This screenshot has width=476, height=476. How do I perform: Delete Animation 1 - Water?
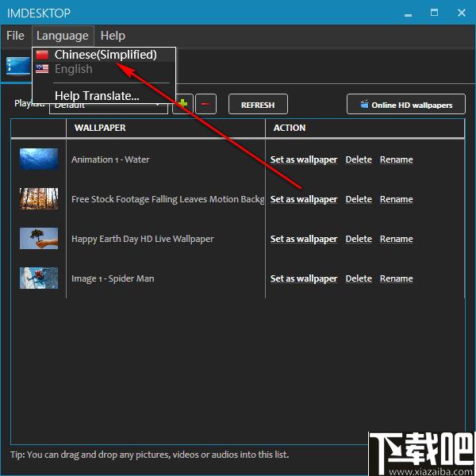pos(359,159)
